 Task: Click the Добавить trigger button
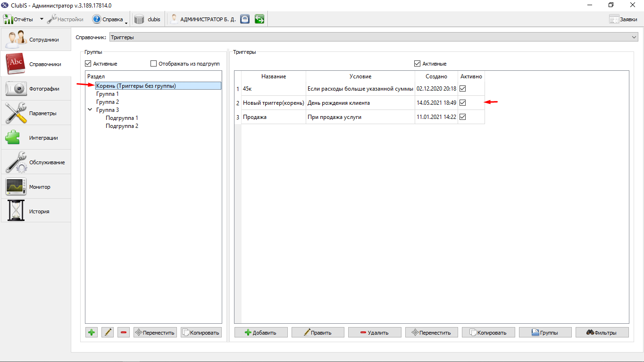point(261,333)
